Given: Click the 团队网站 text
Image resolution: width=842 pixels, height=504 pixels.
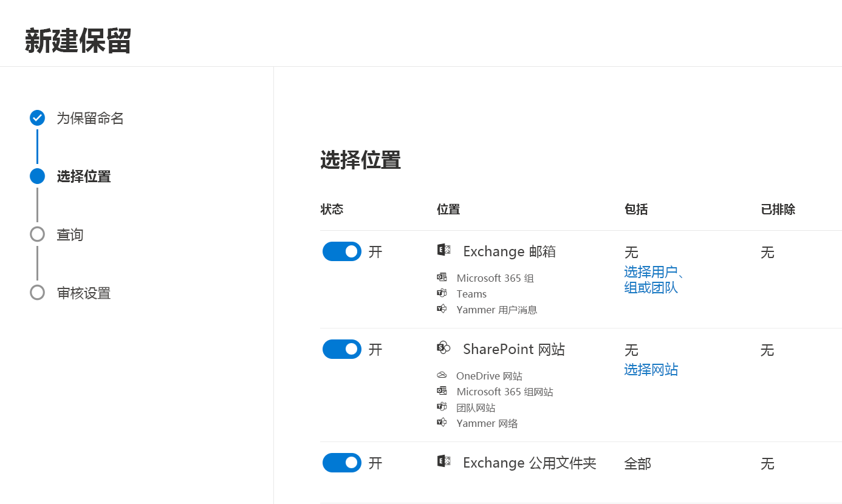Looking at the screenshot, I should [476, 407].
